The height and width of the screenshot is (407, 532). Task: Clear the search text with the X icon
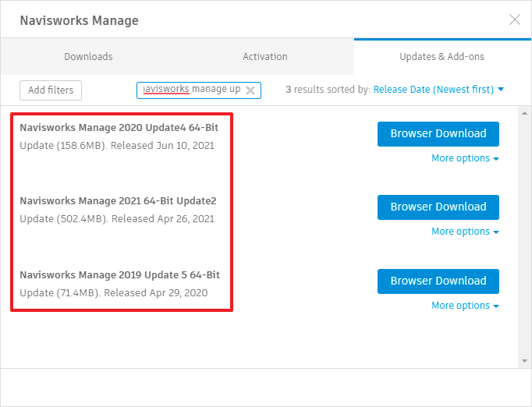click(250, 90)
